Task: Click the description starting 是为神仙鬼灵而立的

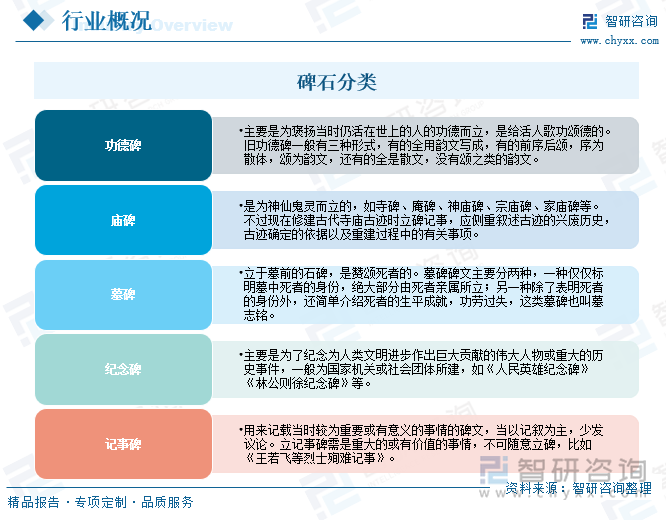Action: (425, 220)
